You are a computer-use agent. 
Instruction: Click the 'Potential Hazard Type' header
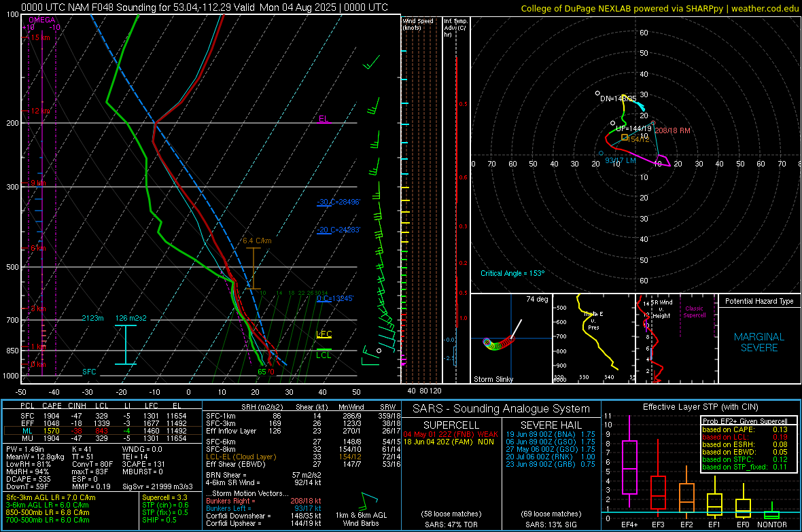click(x=759, y=301)
